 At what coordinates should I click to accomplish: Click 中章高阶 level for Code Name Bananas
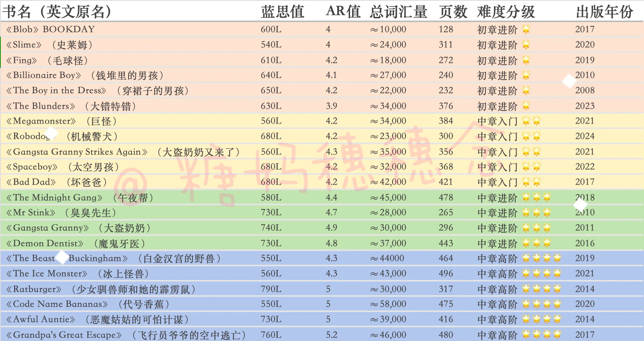tap(497, 304)
